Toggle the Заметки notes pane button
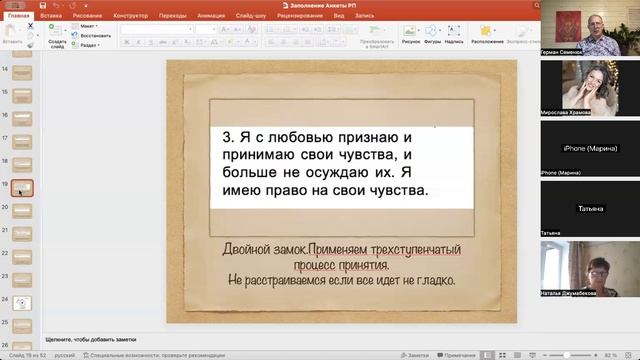This screenshot has height=360, width=640. coord(414,356)
